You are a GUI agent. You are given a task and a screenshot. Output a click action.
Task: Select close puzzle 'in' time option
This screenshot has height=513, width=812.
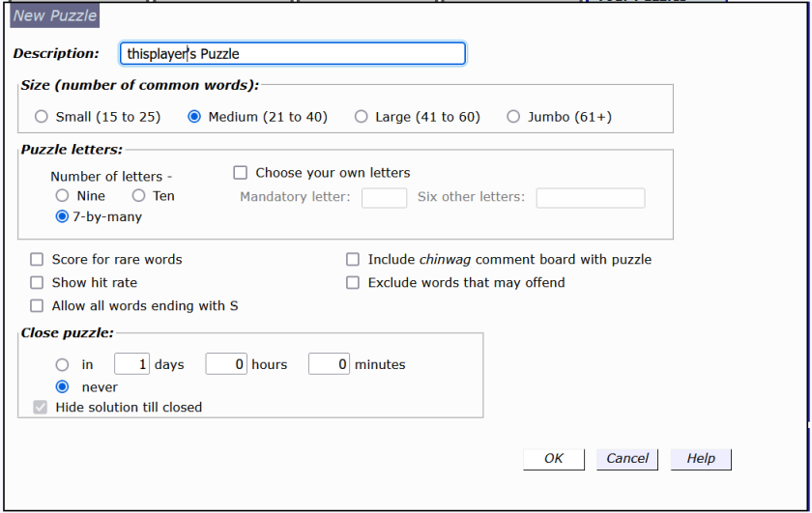click(63, 365)
